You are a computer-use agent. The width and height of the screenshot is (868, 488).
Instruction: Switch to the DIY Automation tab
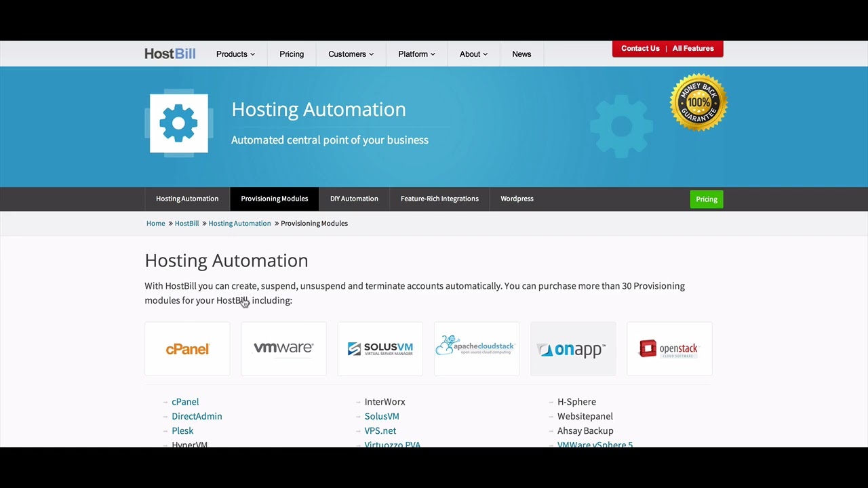pos(354,199)
